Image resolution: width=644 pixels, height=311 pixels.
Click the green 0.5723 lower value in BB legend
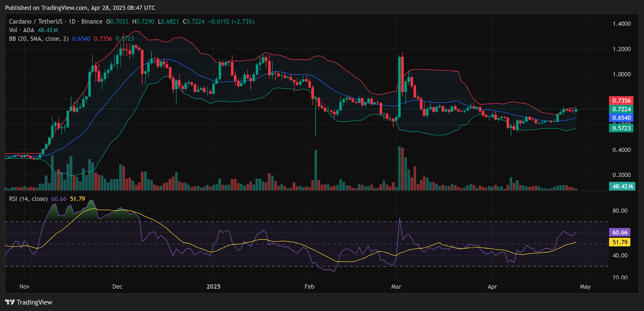[x=125, y=39]
